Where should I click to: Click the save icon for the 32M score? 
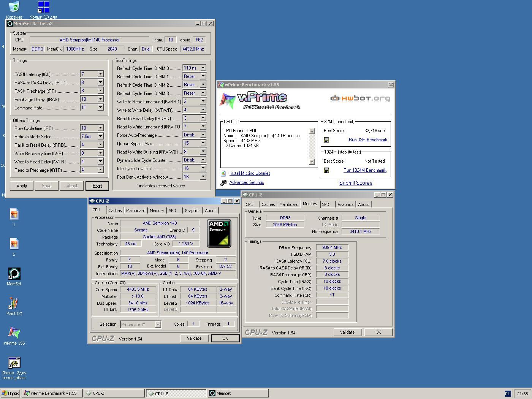[326, 140]
